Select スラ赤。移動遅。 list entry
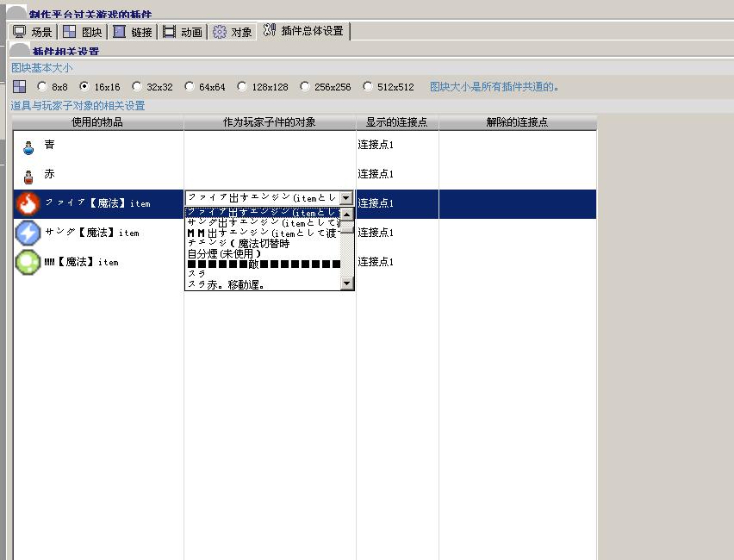Screen dimensions: 734x560 pos(263,284)
